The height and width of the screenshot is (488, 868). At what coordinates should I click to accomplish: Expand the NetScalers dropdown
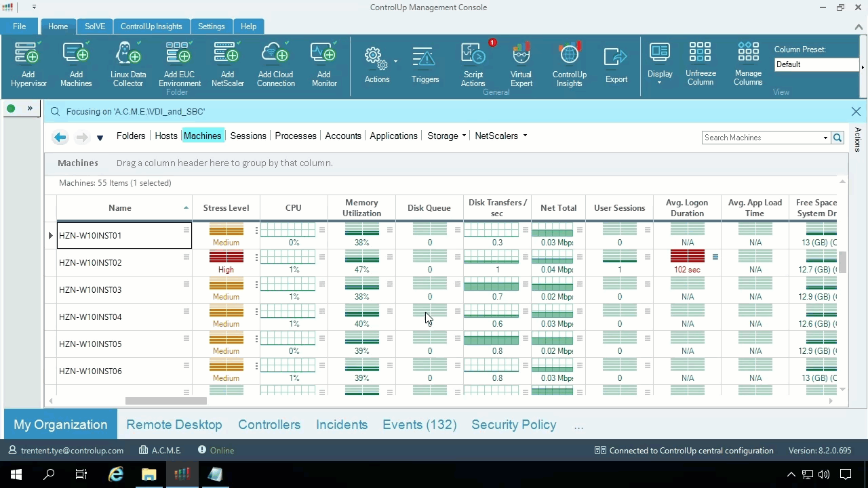pos(525,136)
